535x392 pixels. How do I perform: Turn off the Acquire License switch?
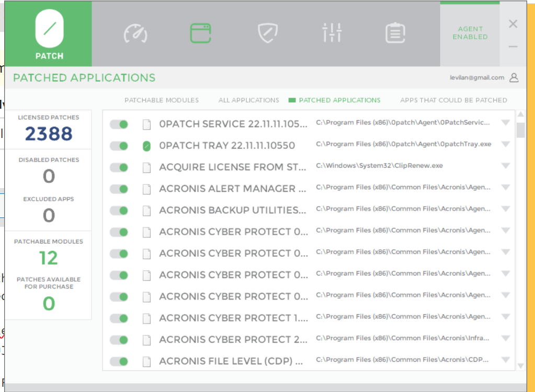(119, 167)
